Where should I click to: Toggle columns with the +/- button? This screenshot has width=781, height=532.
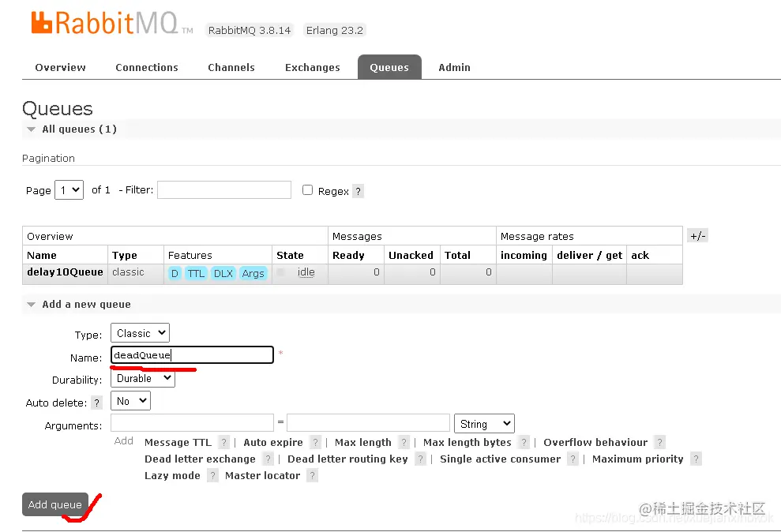[x=698, y=236]
